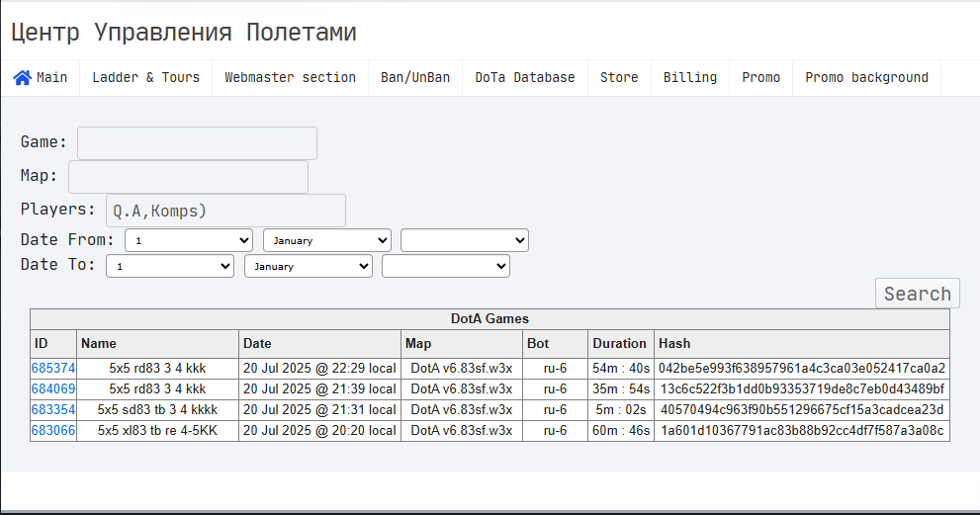This screenshot has width=980, height=515.
Task: Open game ID 683066 link
Action: coord(53,430)
